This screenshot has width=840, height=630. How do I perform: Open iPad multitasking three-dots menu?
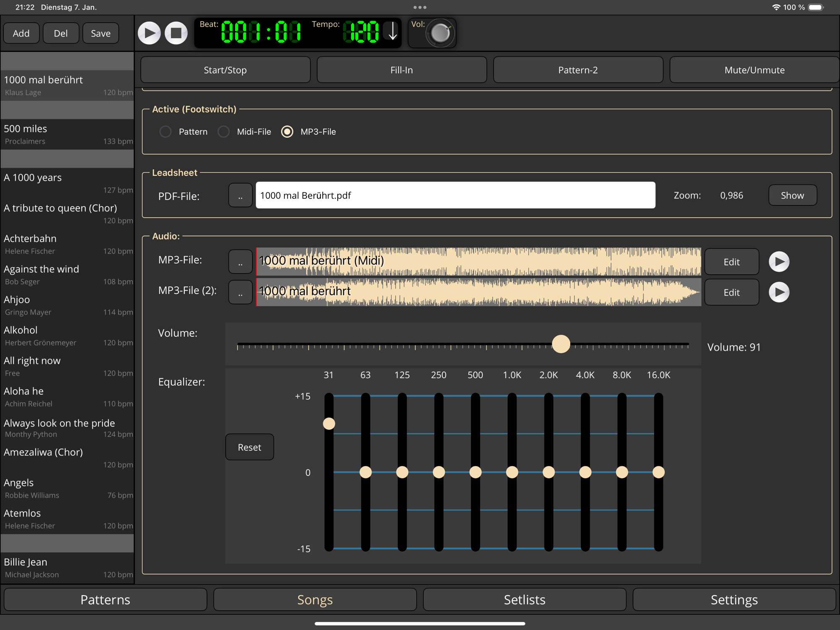click(420, 7)
